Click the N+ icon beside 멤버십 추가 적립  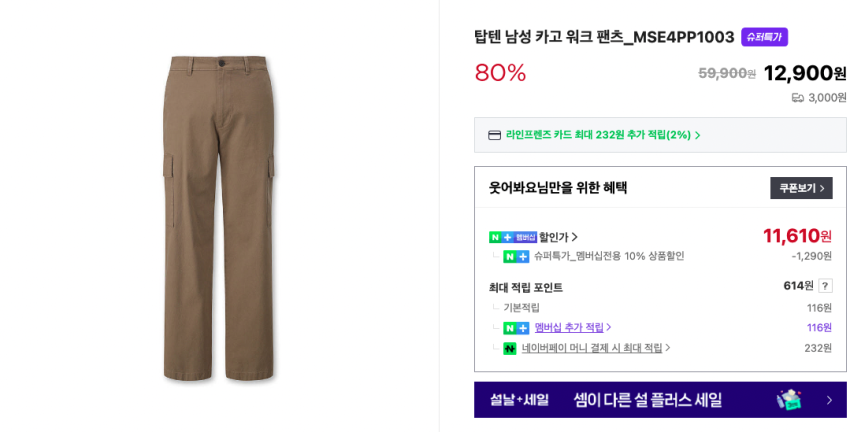point(516,328)
